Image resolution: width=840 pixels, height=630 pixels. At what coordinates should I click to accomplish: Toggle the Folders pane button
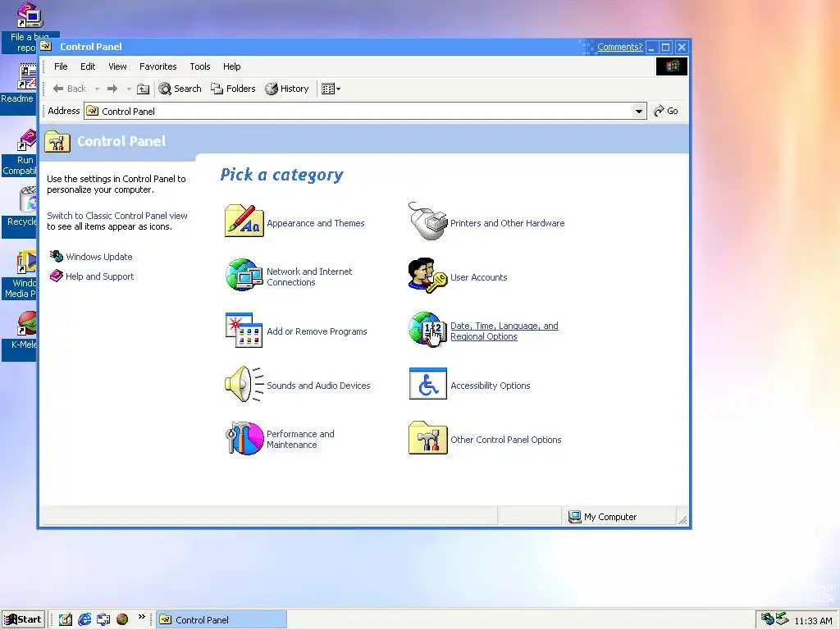coord(233,89)
